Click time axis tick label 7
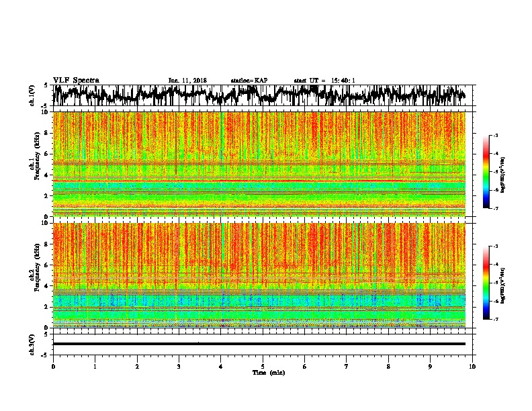Image resolution: width=532 pixels, height=411 pixels. click(347, 367)
